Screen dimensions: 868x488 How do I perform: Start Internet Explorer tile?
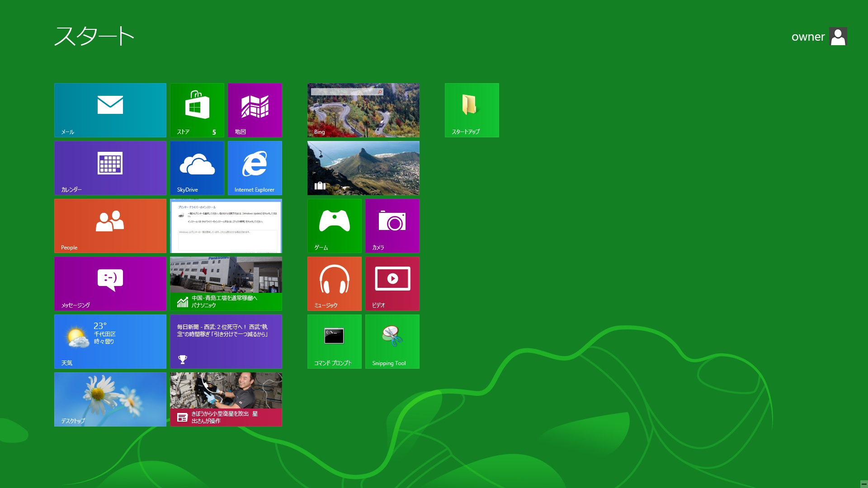tap(255, 168)
